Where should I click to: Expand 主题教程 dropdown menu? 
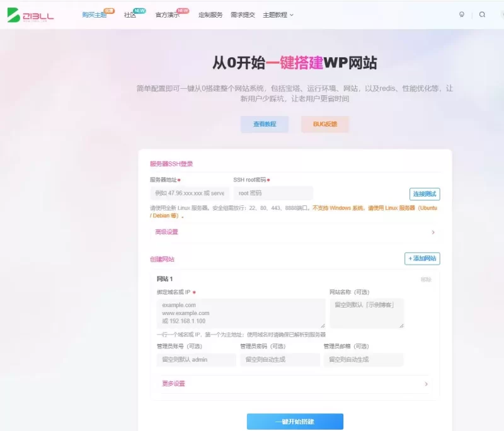point(278,14)
